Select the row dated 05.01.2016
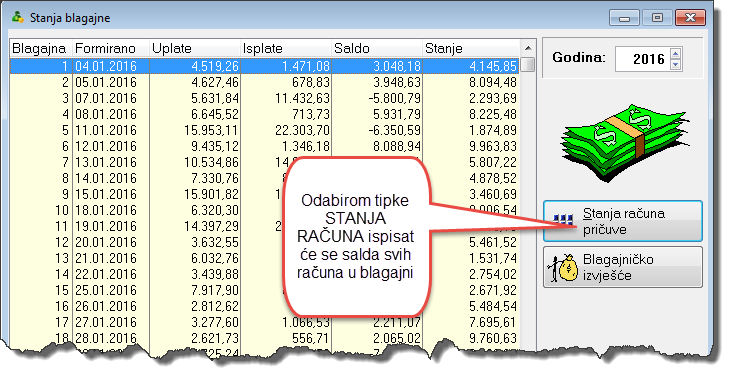The image size is (729, 383). click(265, 82)
